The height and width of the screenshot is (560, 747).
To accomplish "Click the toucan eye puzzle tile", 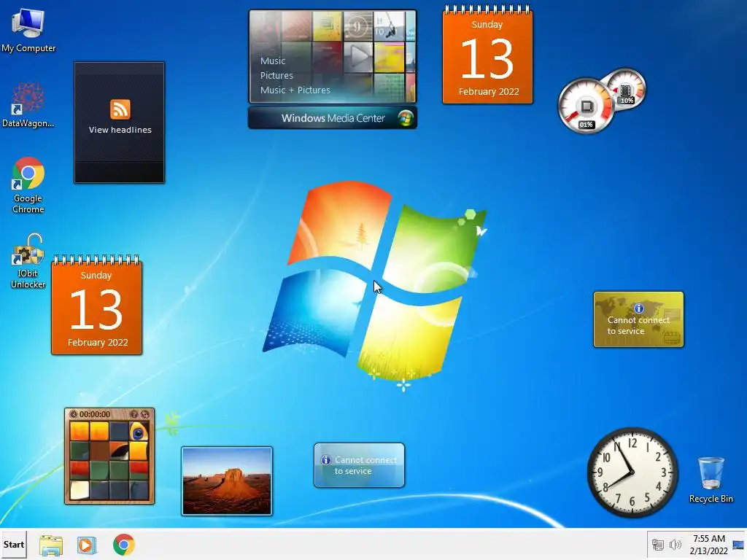I will (x=139, y=432).
